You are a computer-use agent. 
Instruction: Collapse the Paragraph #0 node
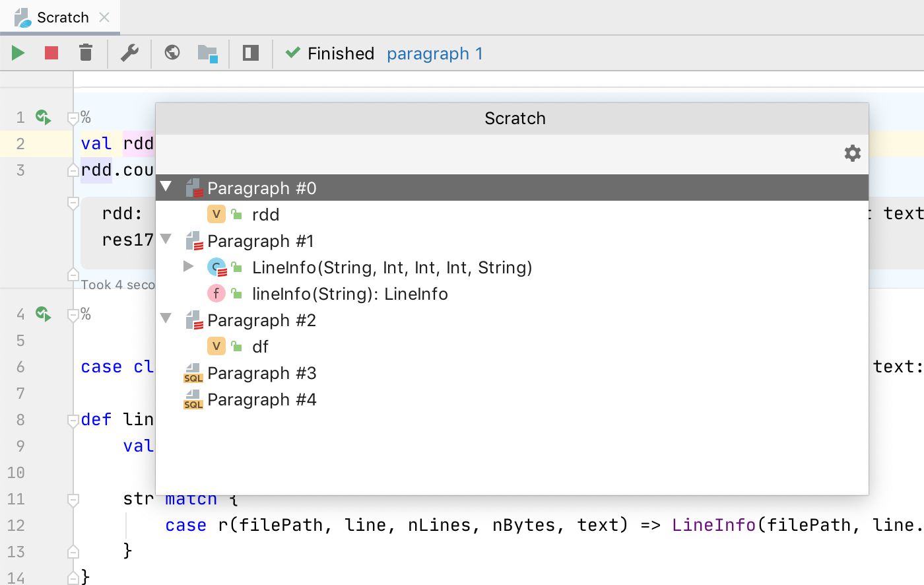pyautogui.click(x=166, y=187)
